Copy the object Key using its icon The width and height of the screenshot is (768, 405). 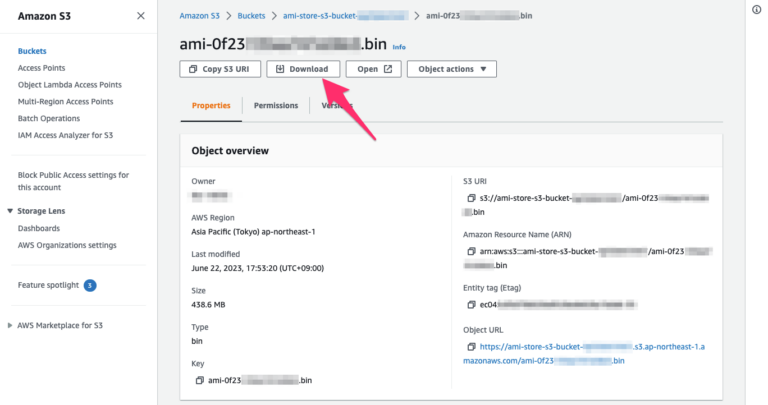(x=200, y=381)
